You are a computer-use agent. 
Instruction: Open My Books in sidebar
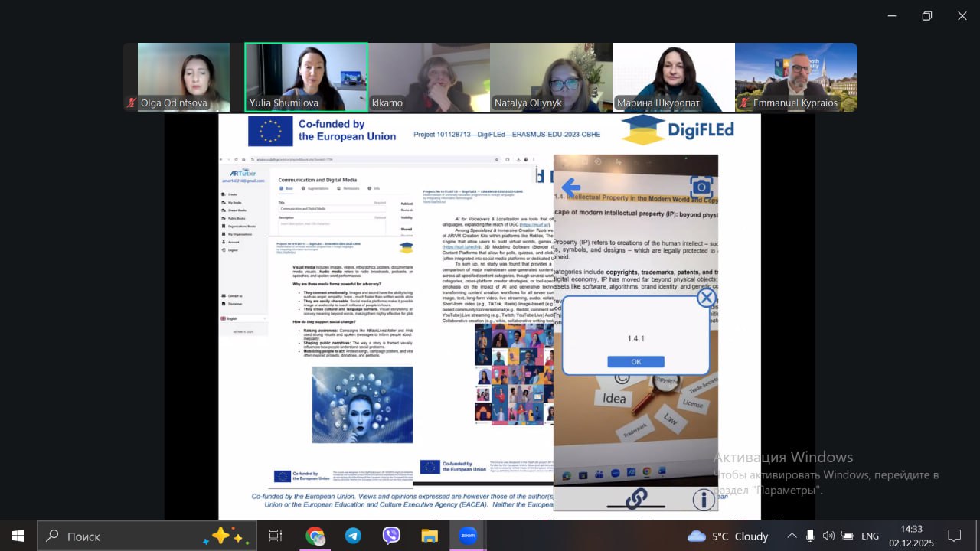click(235, 202)
